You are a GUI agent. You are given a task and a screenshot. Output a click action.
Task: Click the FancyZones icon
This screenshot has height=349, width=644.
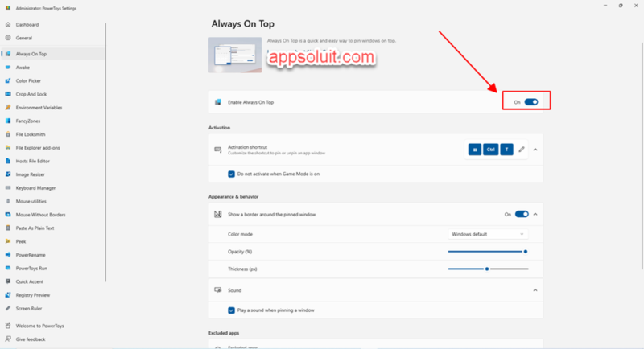pos(8,121)
